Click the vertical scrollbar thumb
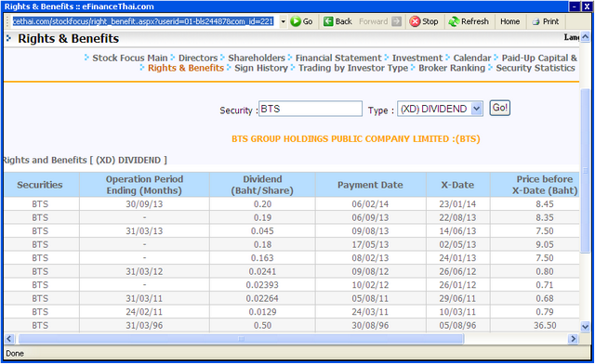The height and width of the screenshot is (364, 595). [x=585, y=170]
